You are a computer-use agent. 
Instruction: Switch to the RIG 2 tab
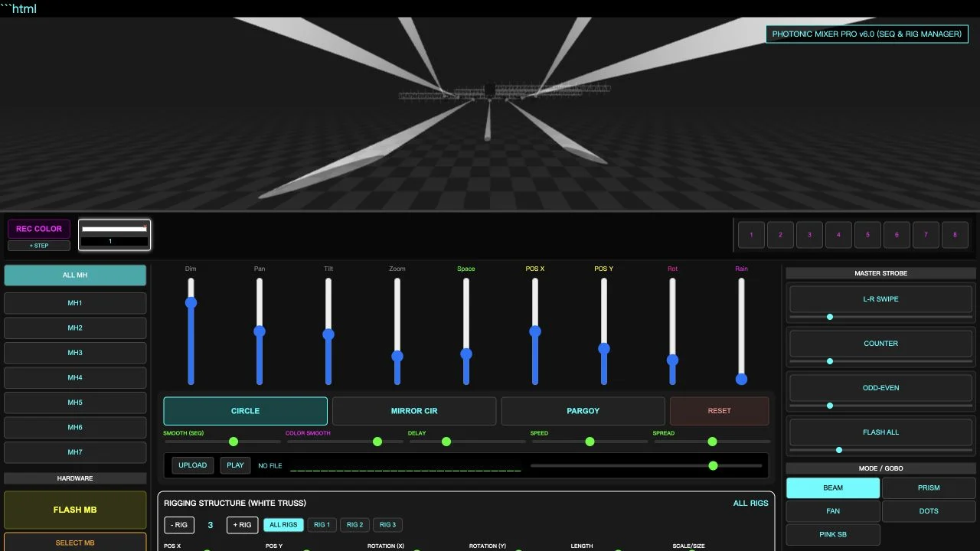pyautogui.click(x=355, y=525)
